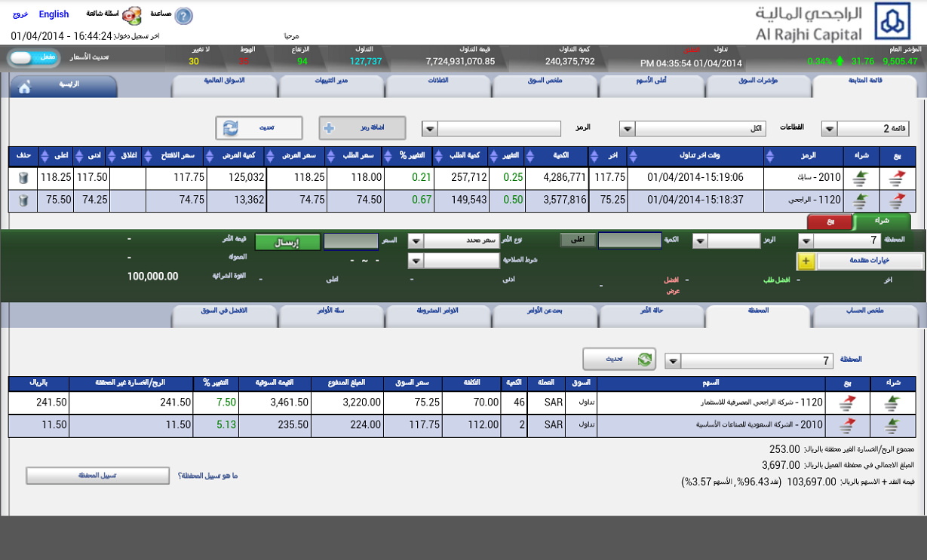Send order with green إرسال button
Screen dimensions: 927x560
(x=287, y=242)
